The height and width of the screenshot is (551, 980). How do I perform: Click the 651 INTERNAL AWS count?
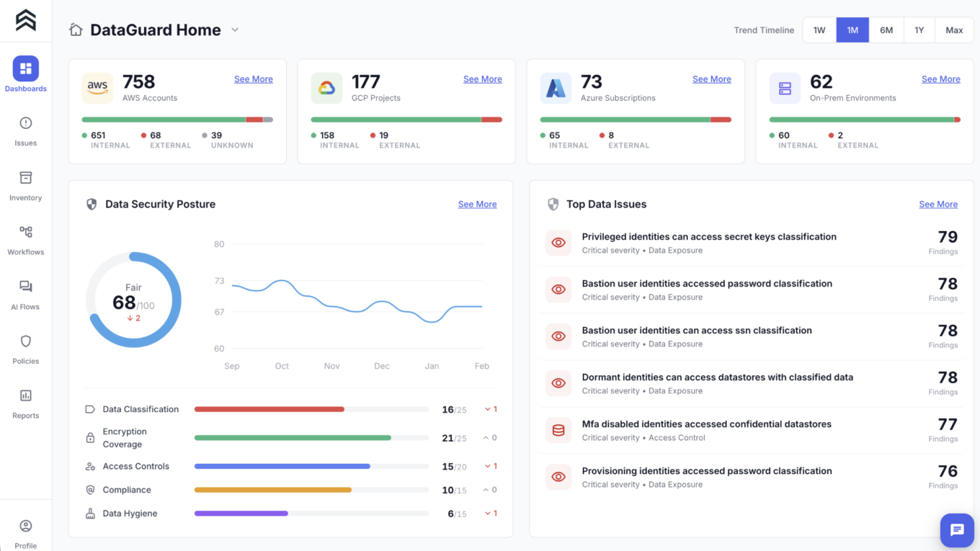point(106,140)
